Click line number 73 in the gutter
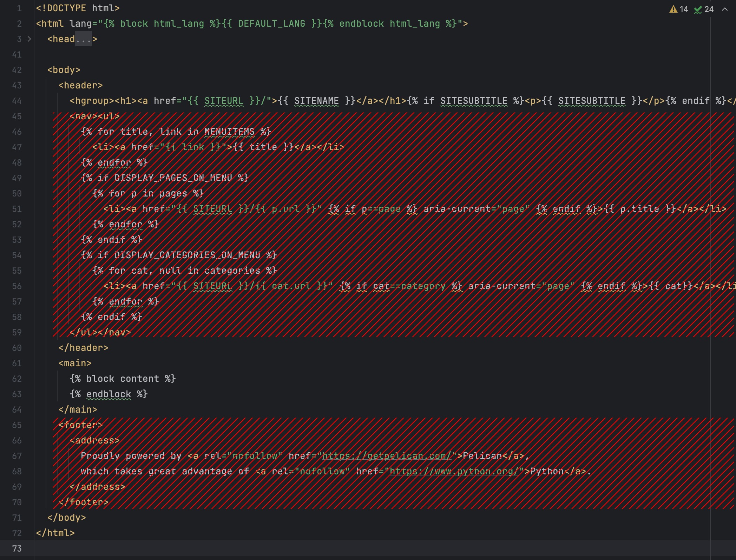This screenshot has width=736, height=560. coord(17,548)
